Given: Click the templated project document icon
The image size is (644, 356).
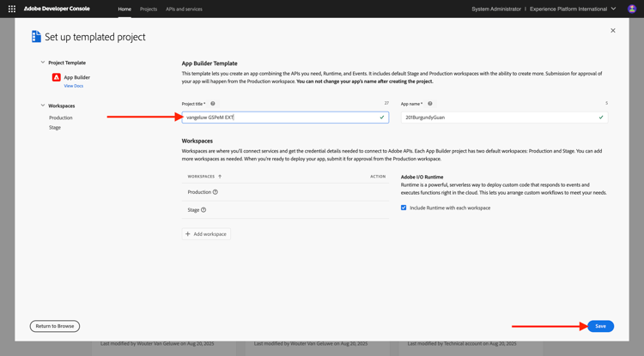Looking at the screenshot, I should tap(36, 37).
